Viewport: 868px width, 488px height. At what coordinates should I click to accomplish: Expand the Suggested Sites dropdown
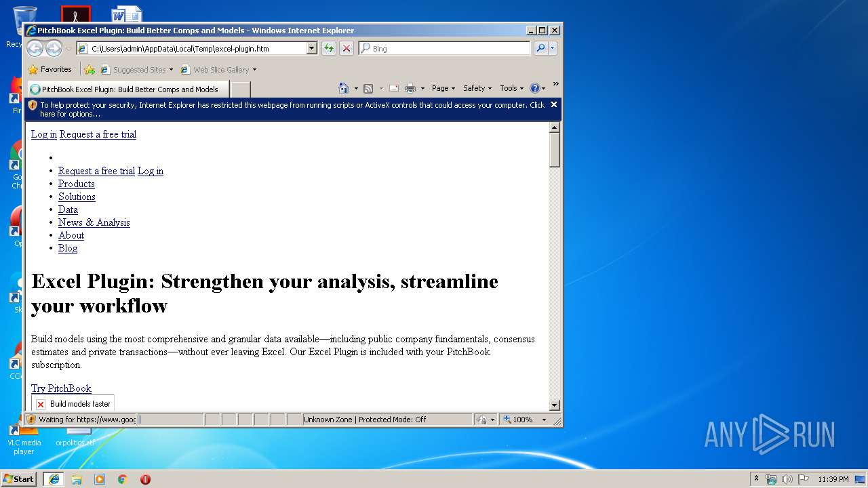pyautogui.click(x=171, y=70)
